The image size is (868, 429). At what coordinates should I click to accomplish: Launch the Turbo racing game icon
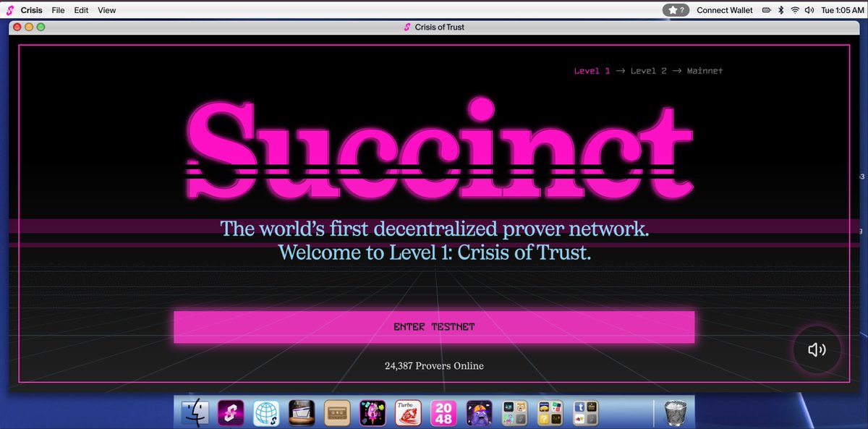pos(408,412)
